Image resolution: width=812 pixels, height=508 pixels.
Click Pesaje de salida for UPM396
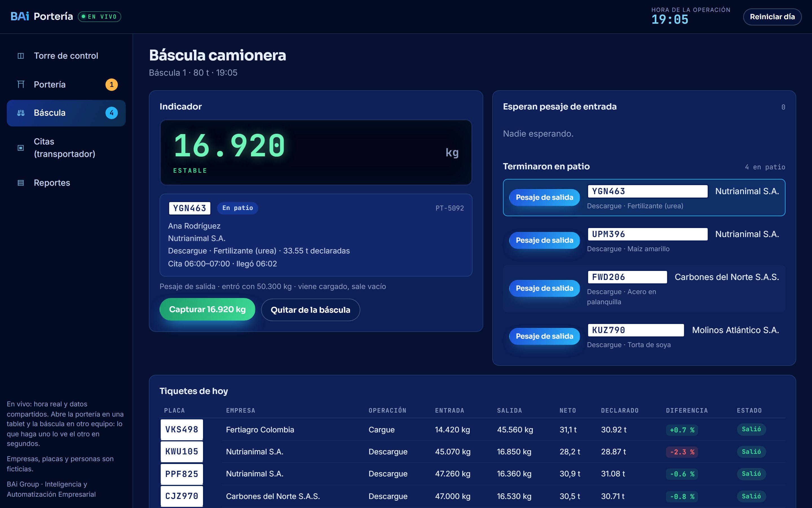pyautogui.click(x=544, y=240)
